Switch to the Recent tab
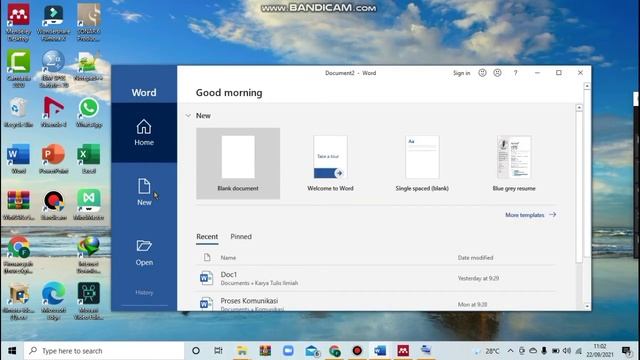Image resolution: width=640 pixels, height=360 pixels. pos(207,237)
